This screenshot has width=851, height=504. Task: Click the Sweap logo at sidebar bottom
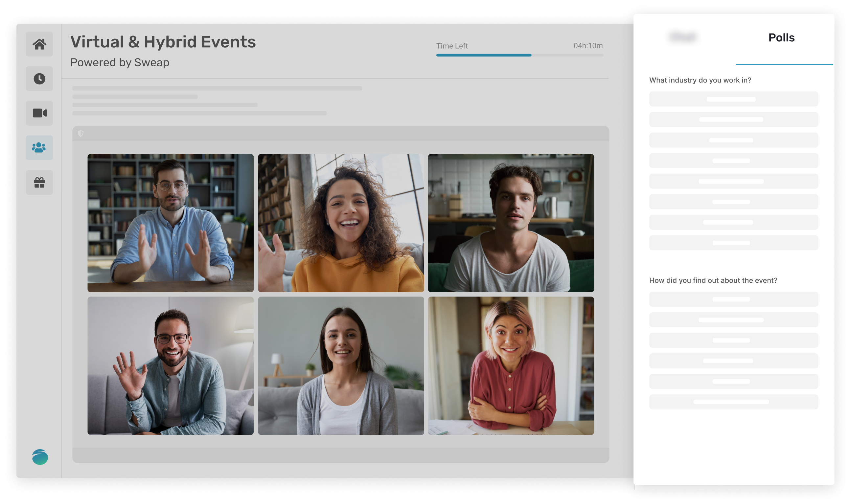[x=40, y=457]
